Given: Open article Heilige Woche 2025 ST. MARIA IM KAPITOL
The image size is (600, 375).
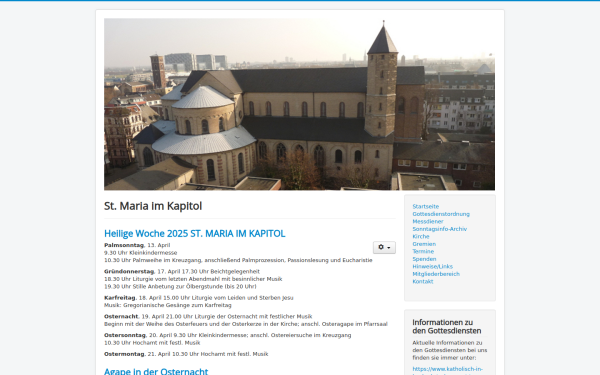Looking at the screenshot, I should tap(194, 233).
